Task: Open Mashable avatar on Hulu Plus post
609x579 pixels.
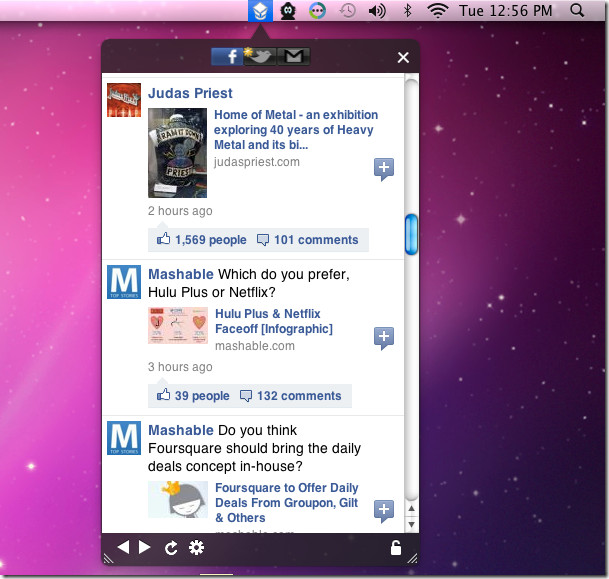Action: [x=124, y=282]
